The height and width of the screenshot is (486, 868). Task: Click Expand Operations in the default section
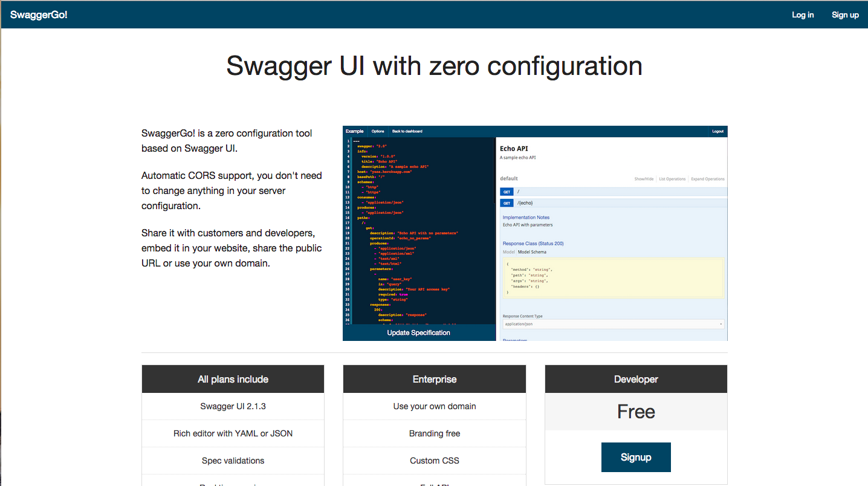(x=707, y=179)
